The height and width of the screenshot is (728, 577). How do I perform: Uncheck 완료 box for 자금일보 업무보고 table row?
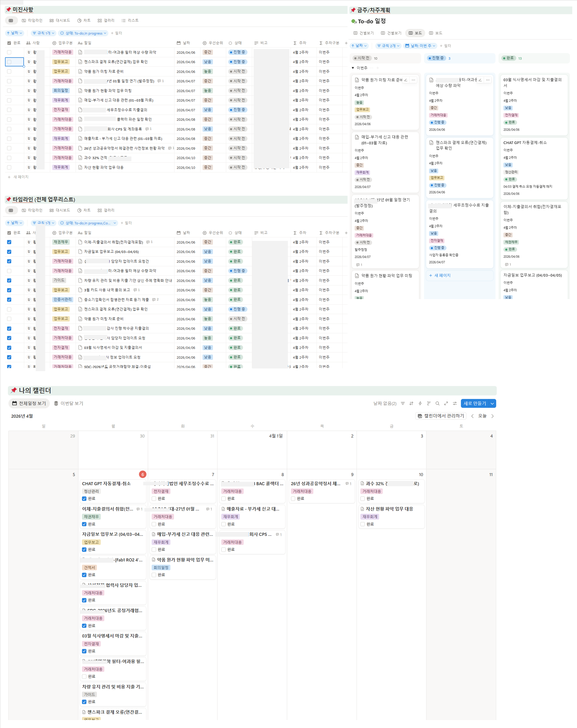9,252
